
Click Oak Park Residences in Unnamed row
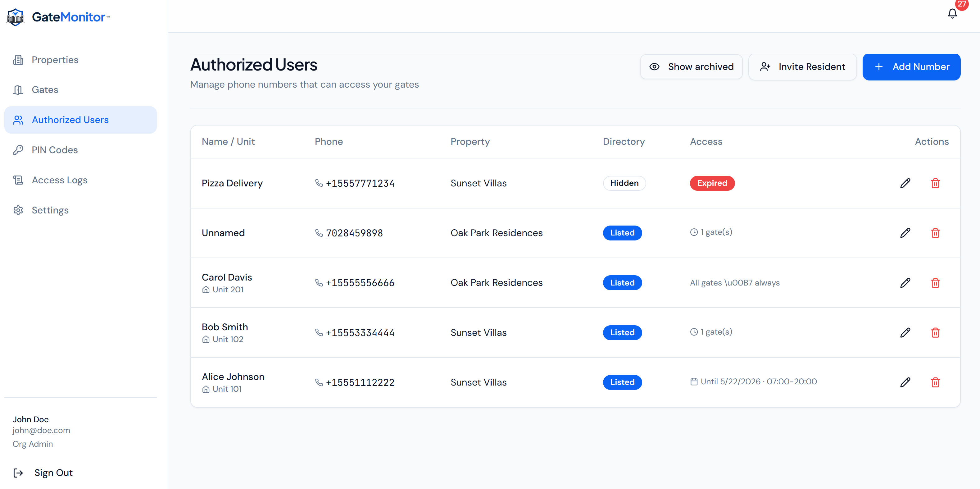click(497, 233)
